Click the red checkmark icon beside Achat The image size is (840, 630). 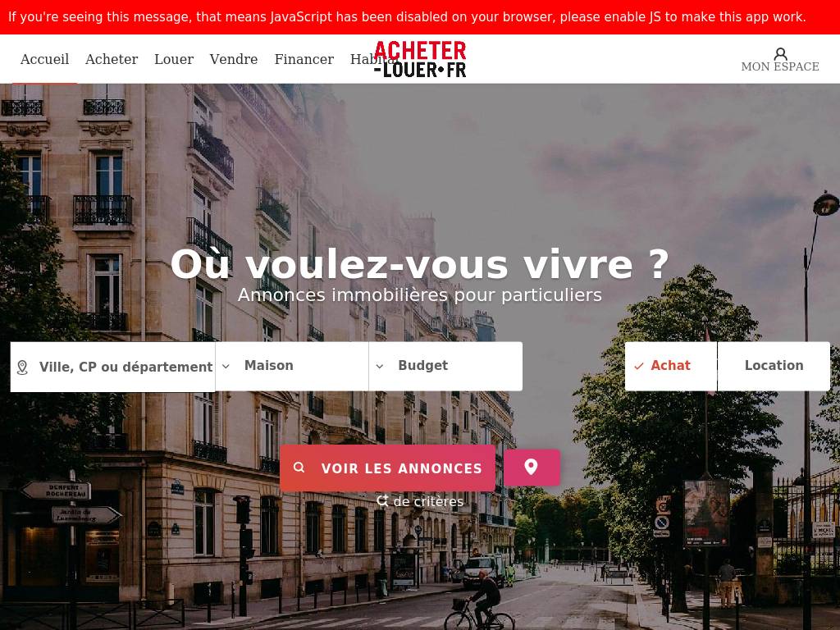(x=638, y=366)
